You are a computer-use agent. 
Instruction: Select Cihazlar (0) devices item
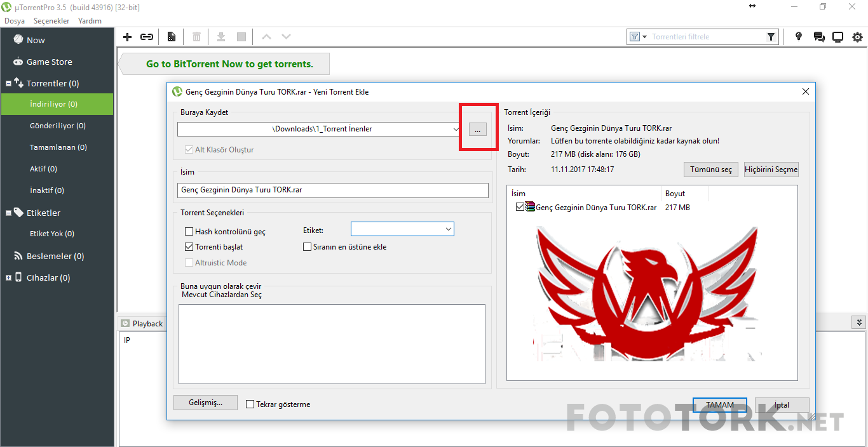click(48, 277)
